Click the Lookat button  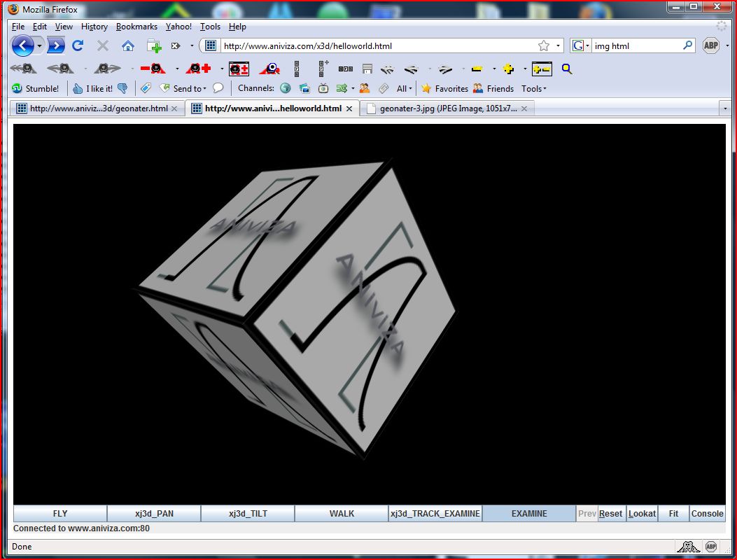[x=642, y=514]
